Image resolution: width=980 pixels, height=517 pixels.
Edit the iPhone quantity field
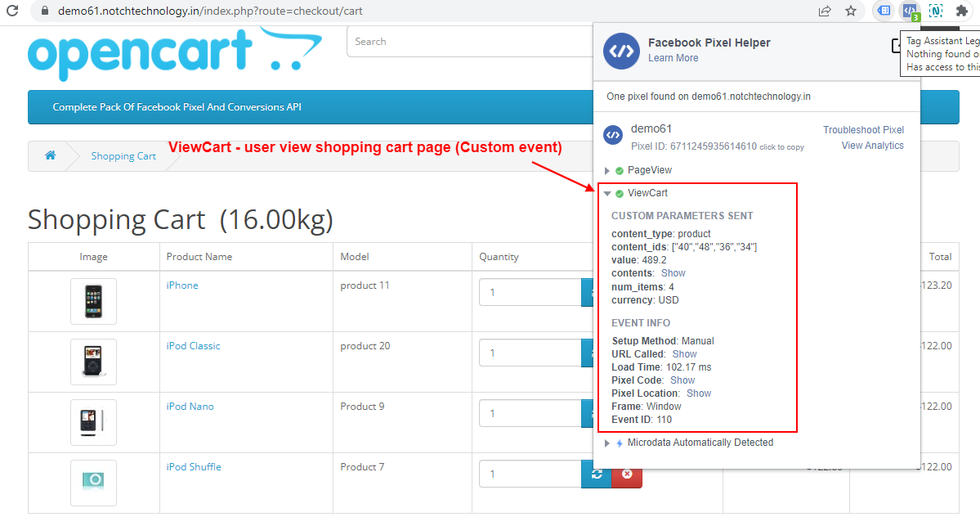[530, 293]
